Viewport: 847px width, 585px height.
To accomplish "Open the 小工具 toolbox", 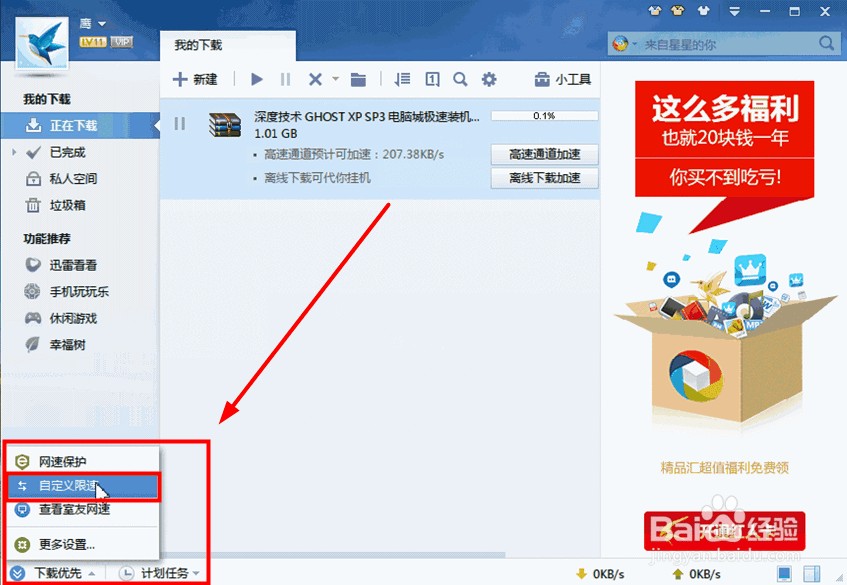I will click(x=562, y=80).
